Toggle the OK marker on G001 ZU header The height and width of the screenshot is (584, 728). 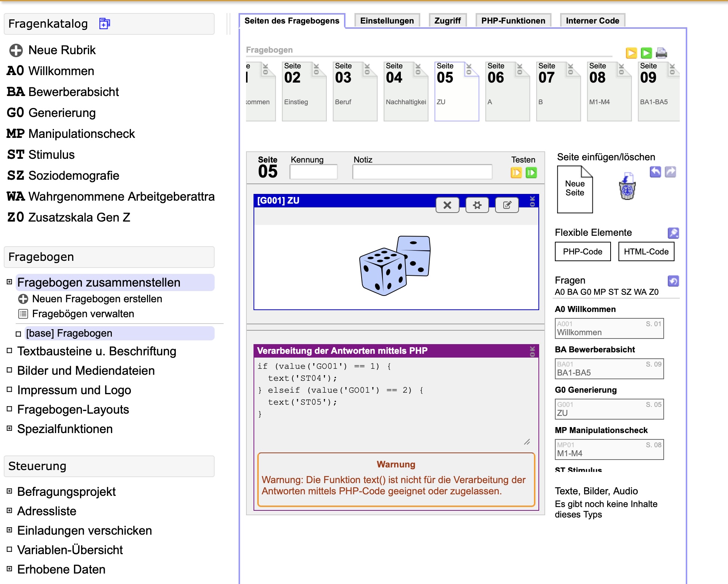(532, 201)
